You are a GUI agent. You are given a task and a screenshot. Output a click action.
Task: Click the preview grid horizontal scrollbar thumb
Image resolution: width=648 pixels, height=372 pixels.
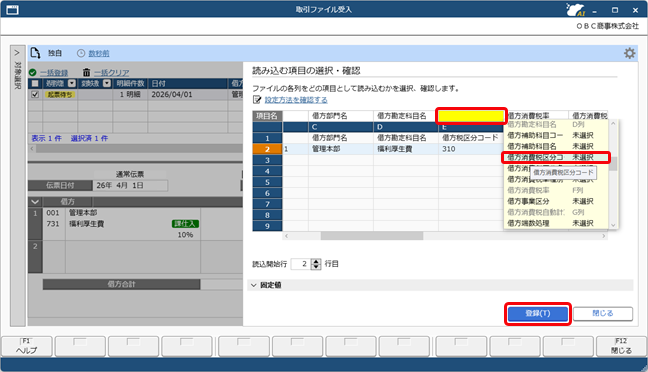pyautogui.click(x=372, y=236)
